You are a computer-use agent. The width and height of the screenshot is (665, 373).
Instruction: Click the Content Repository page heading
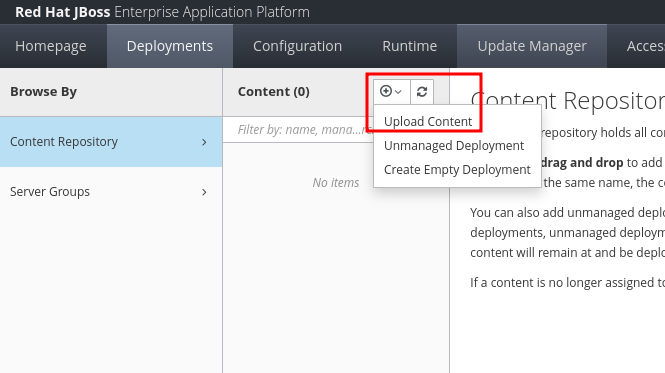pos(567,101)
